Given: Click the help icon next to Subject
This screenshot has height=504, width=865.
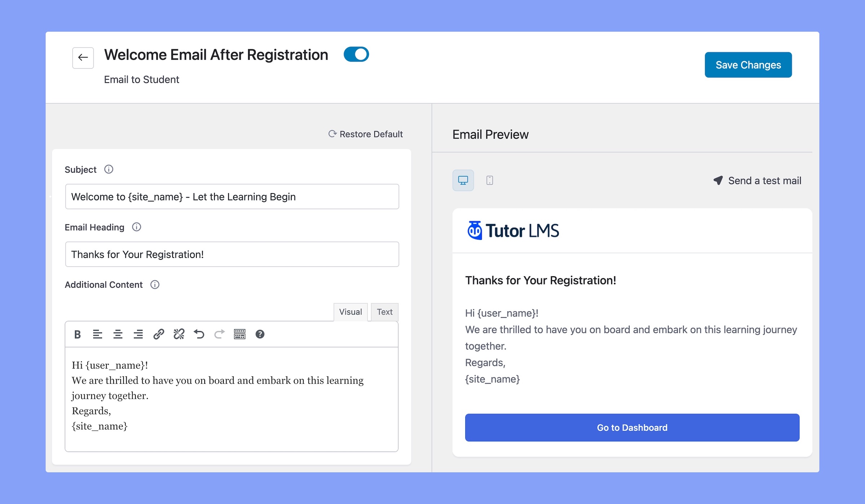Looking at the screenshot, I should pos(108,169).
